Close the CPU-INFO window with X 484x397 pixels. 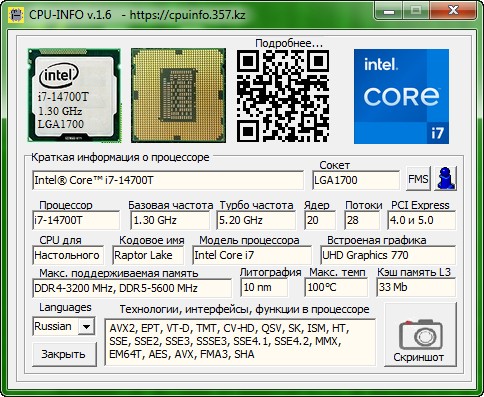tap(453, 11)
